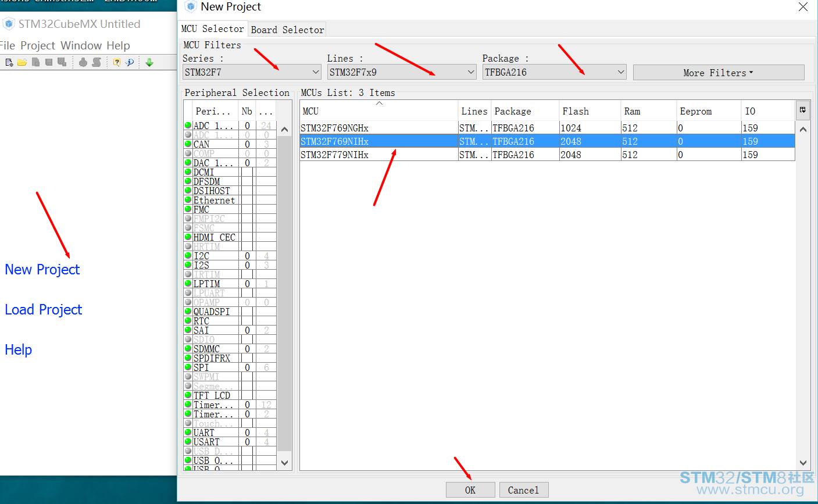
Task: Click the SPDIFRX peripheral row
Action: (230, 358)
